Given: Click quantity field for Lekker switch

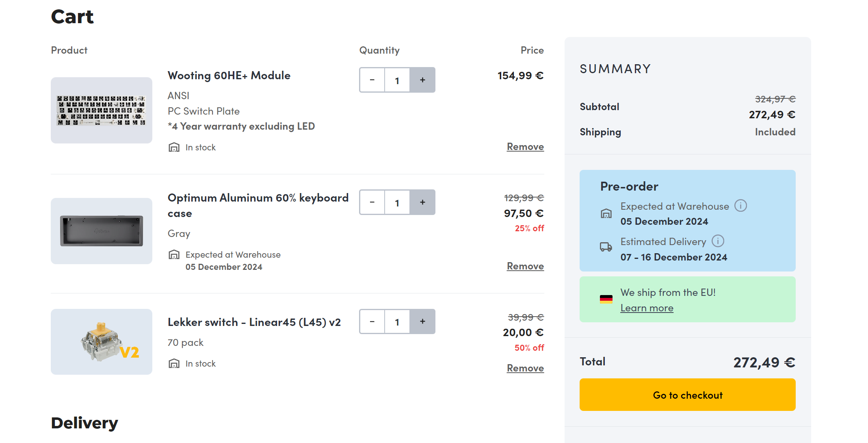Looking at the screenshot, I should 397,321.
